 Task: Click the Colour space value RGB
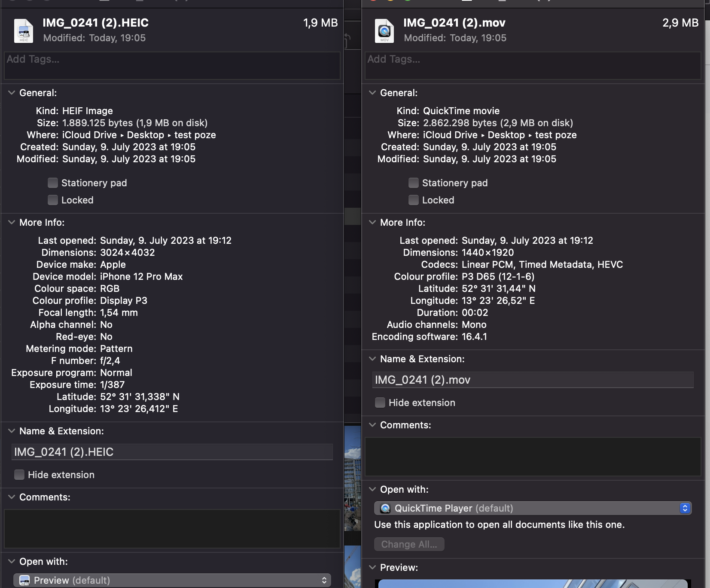click(110, 288)
